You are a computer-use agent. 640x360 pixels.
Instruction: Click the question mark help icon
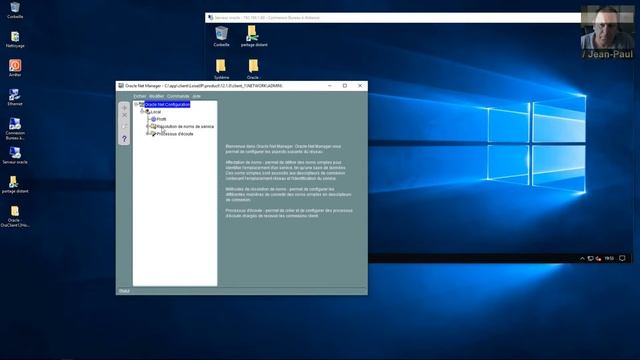pos(124,139)
